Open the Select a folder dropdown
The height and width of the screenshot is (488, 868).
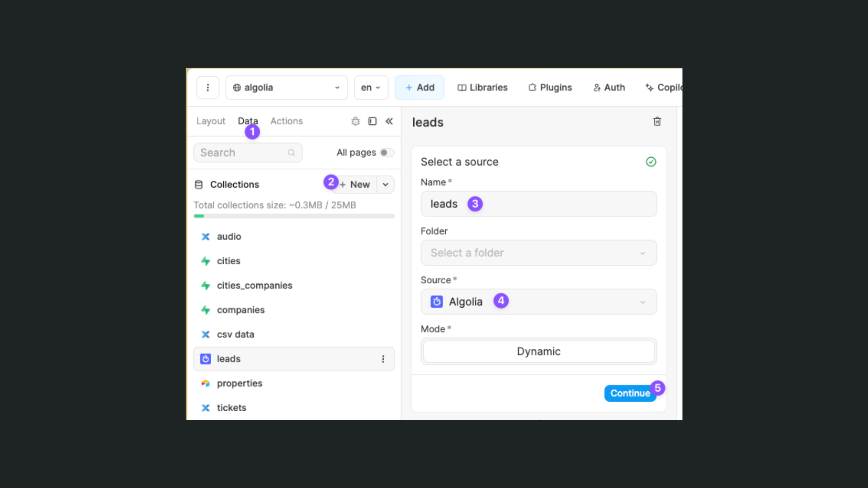(x=538, y=253)
